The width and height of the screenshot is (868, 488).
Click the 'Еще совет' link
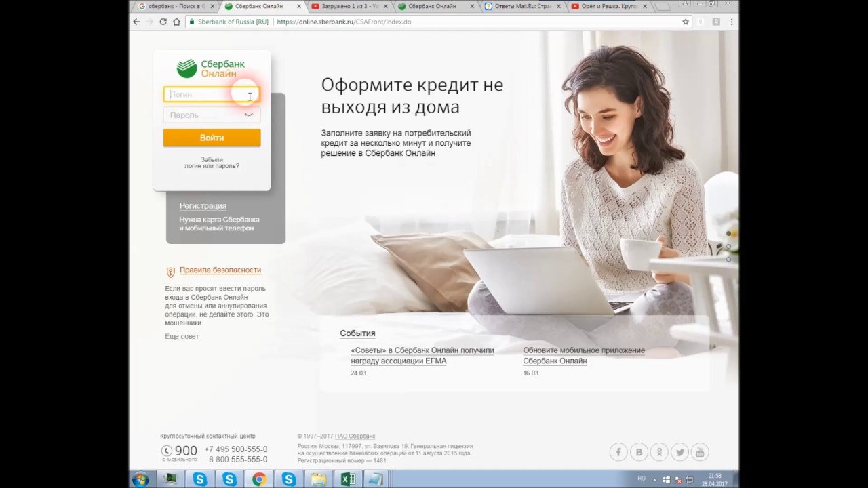(182, 337)
